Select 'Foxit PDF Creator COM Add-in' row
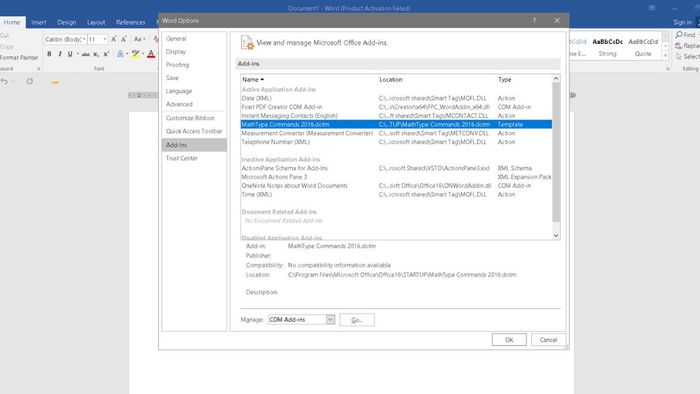This screenshot has height=394, width=700. point(396,107)
